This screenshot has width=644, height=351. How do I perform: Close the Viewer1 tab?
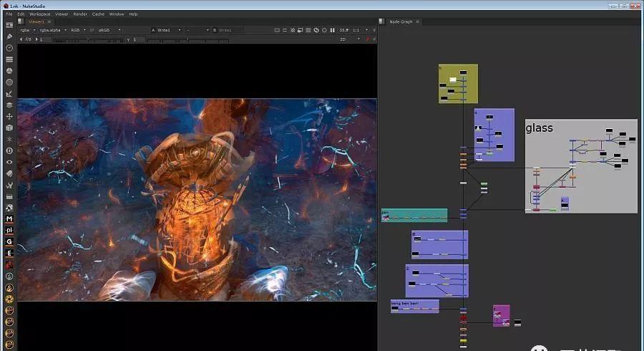[49, 21]
